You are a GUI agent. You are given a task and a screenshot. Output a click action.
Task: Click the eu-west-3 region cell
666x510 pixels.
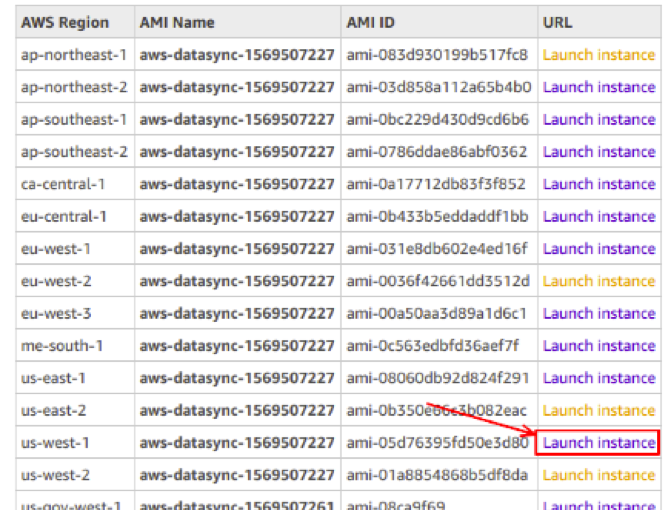[x=75, y=313]
